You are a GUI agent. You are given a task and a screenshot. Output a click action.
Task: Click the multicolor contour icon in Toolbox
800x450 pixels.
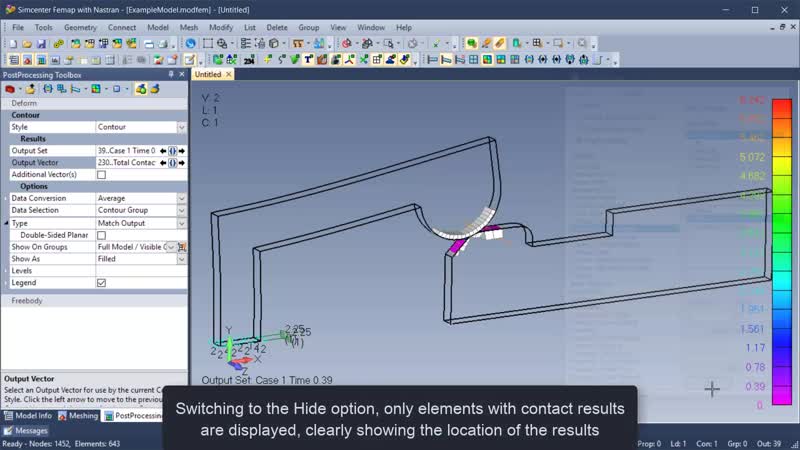(95, 89)
